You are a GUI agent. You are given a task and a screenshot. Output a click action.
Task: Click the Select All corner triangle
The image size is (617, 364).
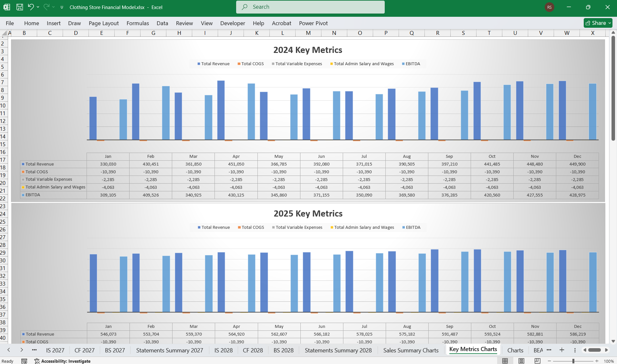(x=4, y=33)
